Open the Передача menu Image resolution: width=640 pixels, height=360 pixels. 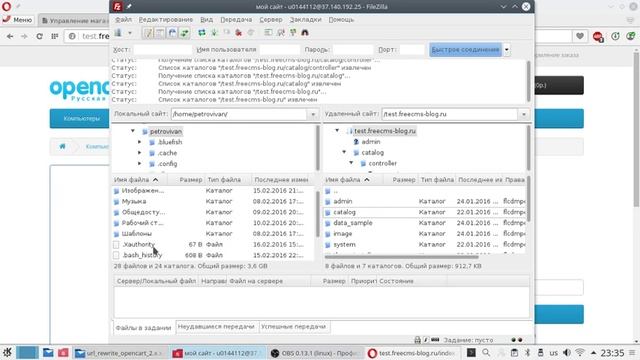236,20
